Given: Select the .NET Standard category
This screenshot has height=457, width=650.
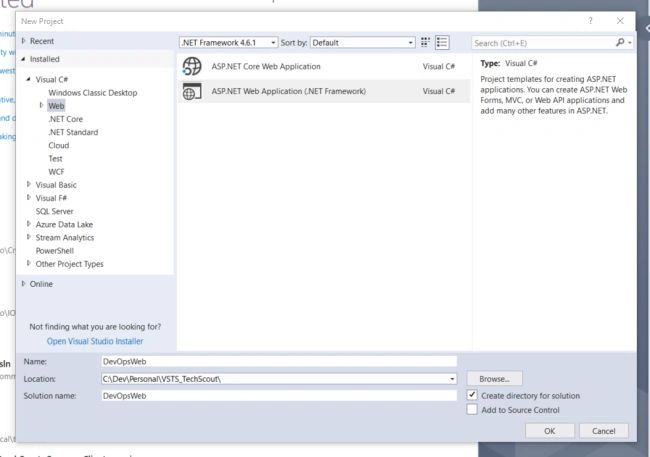Looking at the screenshot, I should (x=73, y=132).
